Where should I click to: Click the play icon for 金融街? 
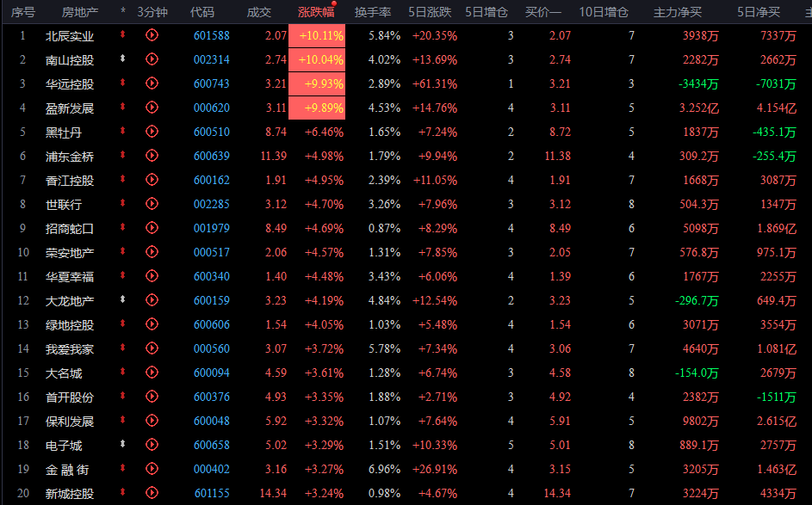tap(152, 469)
